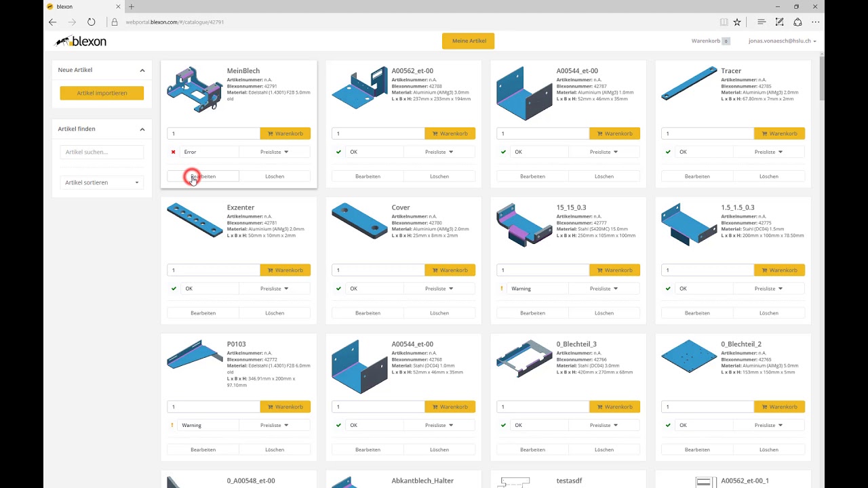868x488 pixels.
Task: Click the green OK checkmark on Cover
Action: point(338,289)
